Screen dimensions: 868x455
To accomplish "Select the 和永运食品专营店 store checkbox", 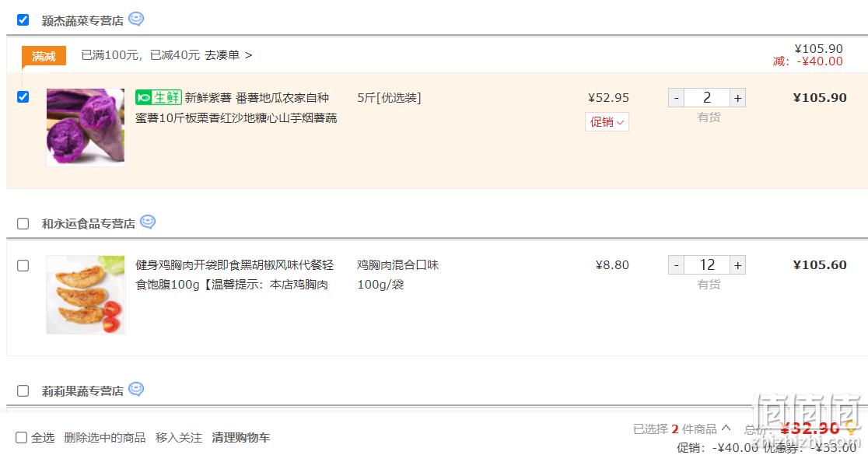I will point(23,224).
